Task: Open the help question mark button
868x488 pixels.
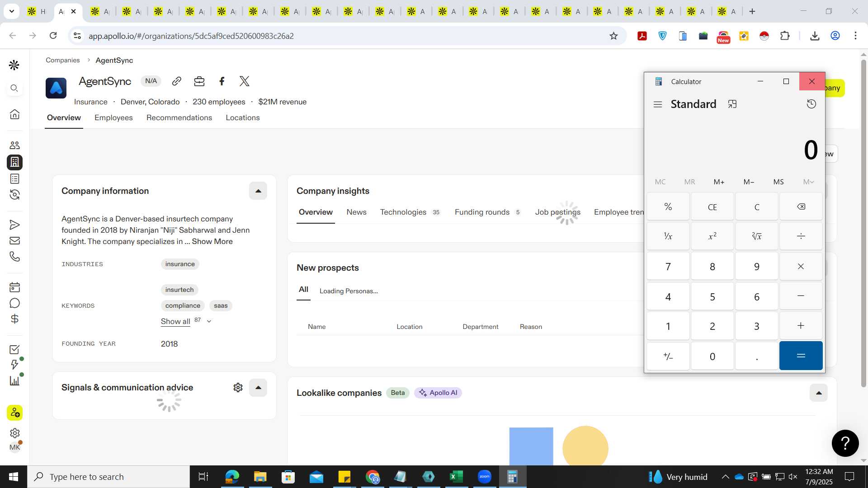Action: point(845,443)
